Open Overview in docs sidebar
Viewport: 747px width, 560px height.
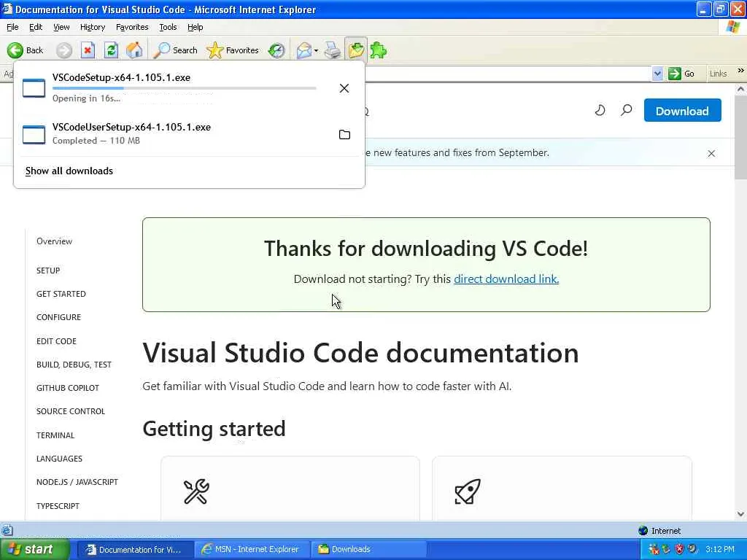[x=54, y=241]
